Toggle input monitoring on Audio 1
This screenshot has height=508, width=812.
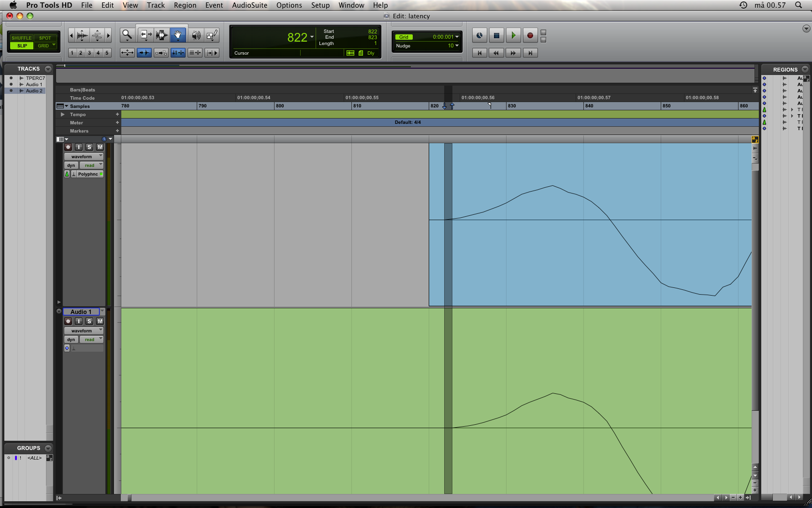coord(79,321)
